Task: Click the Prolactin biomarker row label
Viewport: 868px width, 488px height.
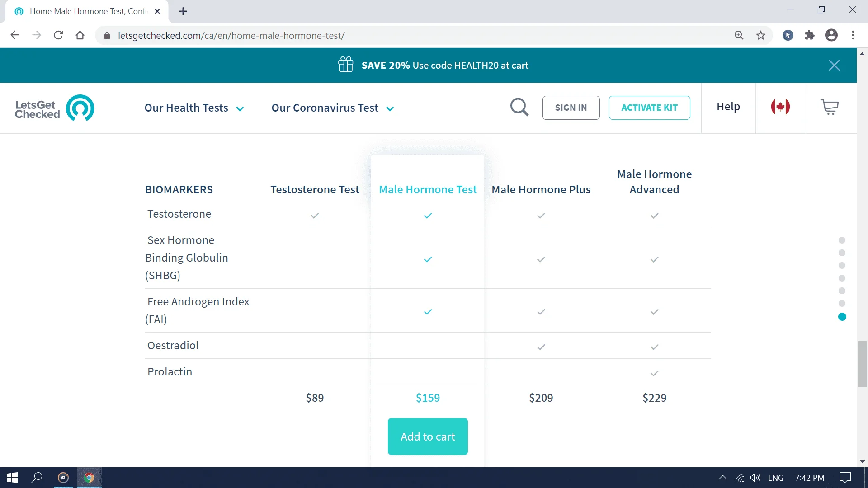Action: (170, 372)
